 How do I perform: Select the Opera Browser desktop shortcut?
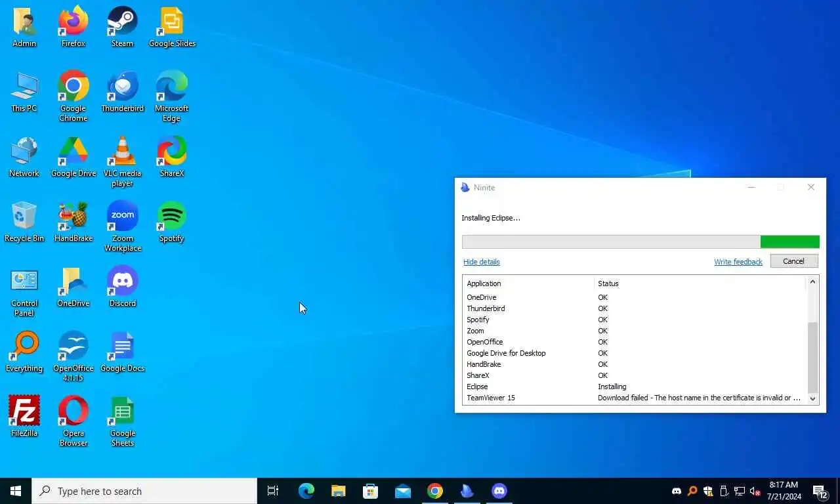click(73, 422)
